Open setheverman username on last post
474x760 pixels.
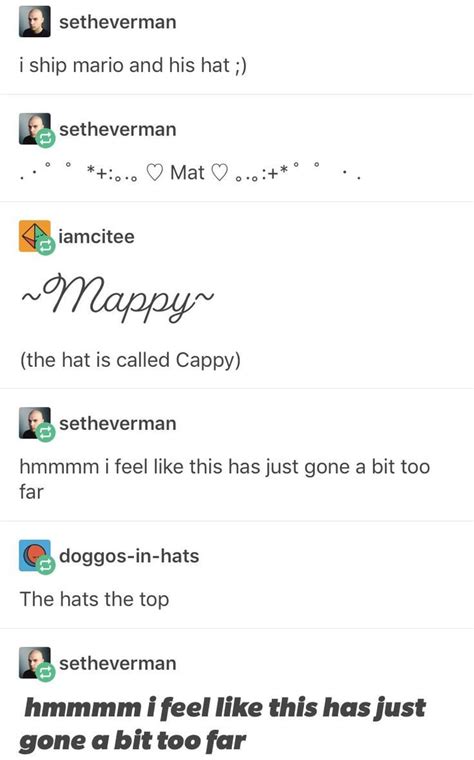(x=118, y=663)
